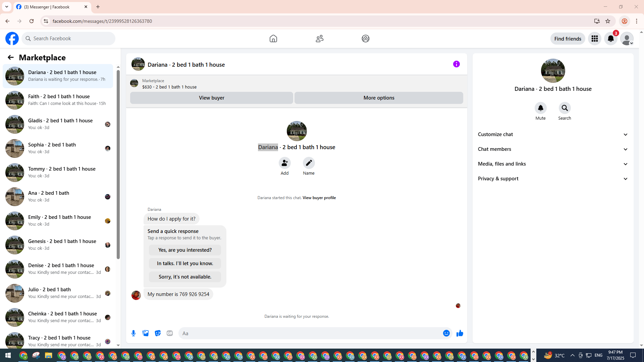Open the Cheinka conversation

point(58,317)
